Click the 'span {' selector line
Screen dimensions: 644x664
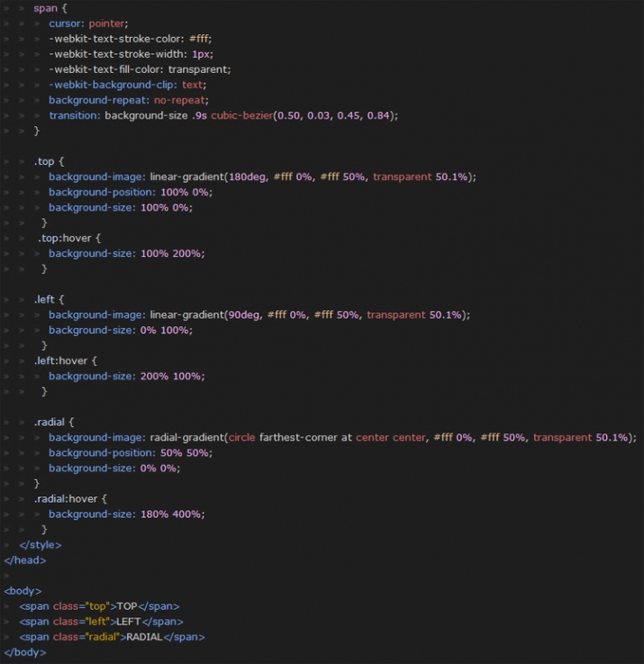tap(50, 8)
